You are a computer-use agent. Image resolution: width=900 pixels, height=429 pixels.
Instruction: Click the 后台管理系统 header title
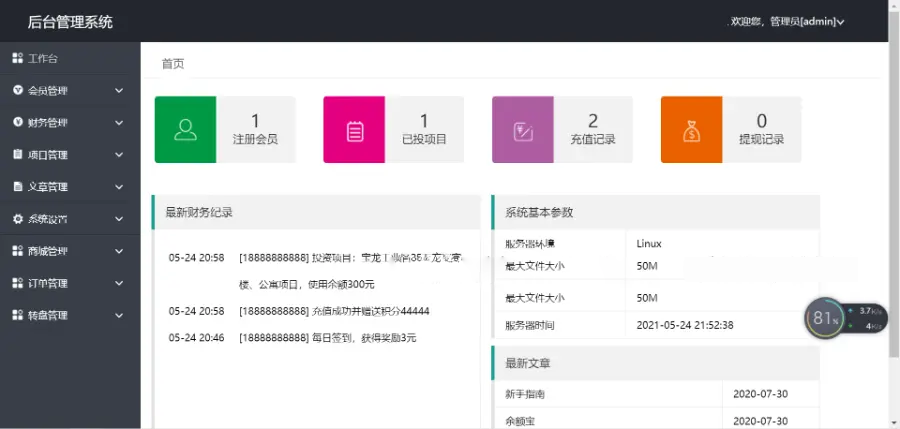tap(70, 22)
